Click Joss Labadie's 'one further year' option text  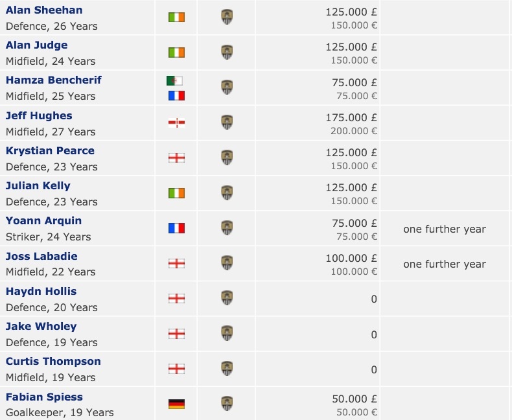[x=444, y=264]
